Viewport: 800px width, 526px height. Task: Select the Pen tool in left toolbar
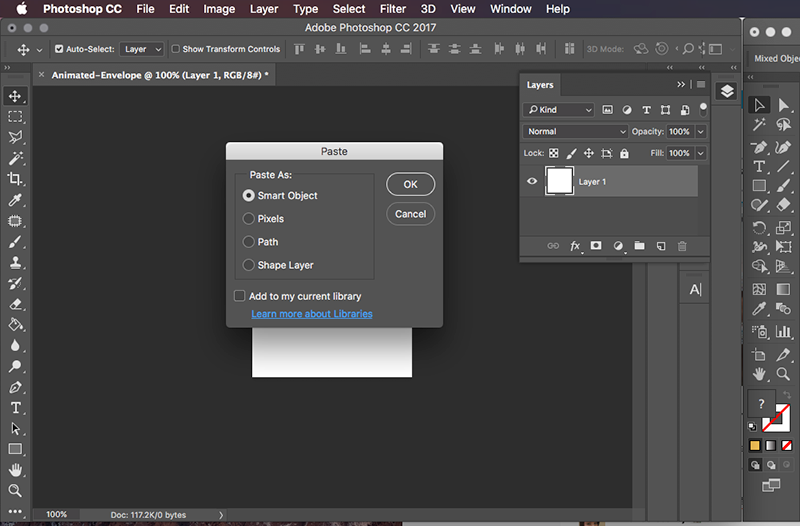click(x=15, y=387)
